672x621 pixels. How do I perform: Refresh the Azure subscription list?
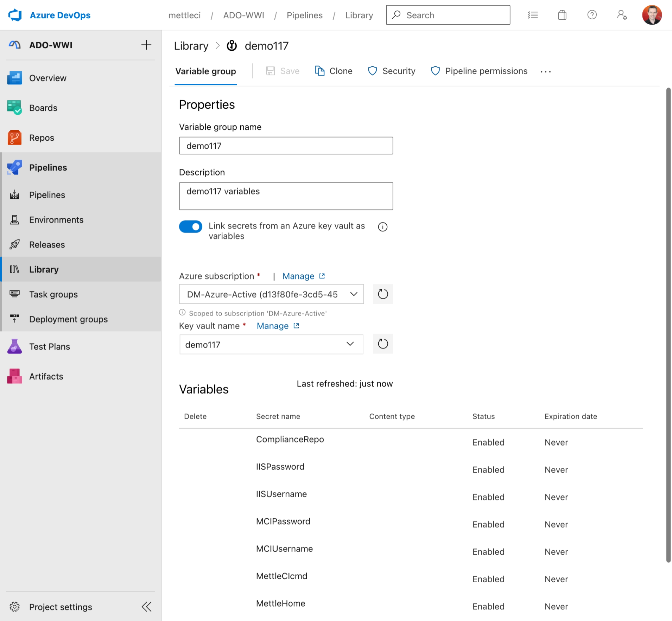[383, 294]
